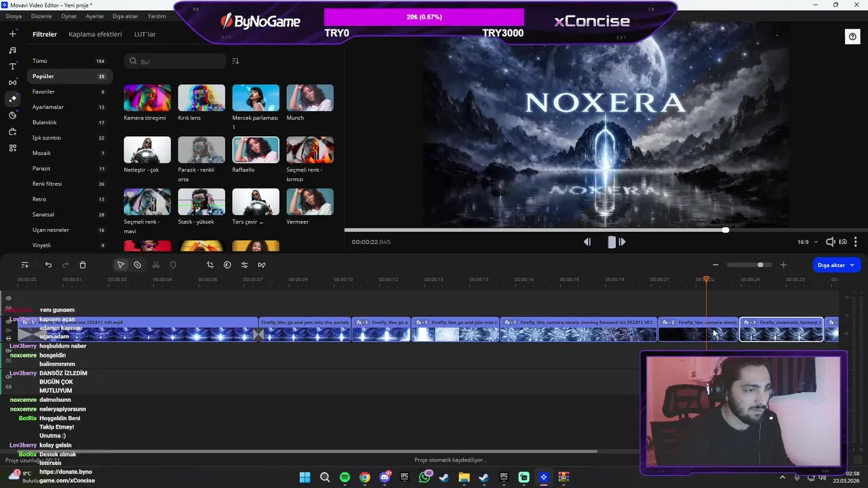868x488 pixels.
Task: Open Spotify from the Windows taskbar
Action: pos(344,477)
